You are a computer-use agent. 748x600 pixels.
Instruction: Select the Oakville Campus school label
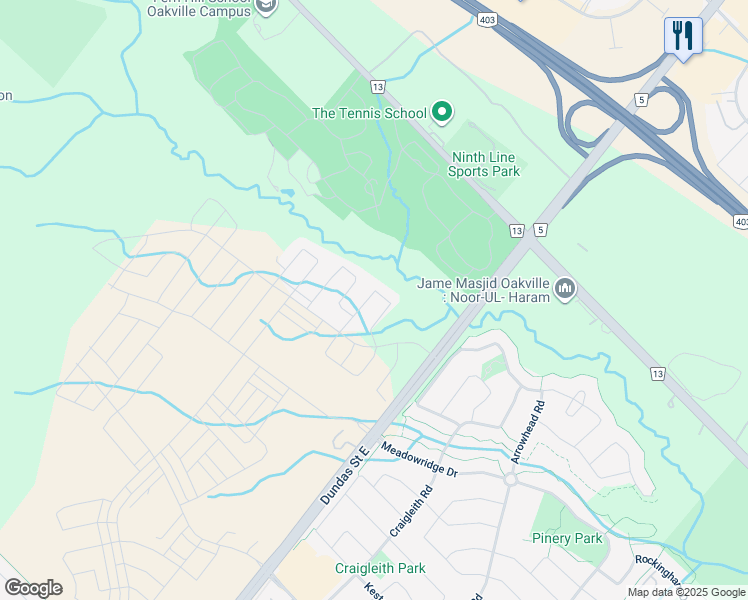(199, 11)
